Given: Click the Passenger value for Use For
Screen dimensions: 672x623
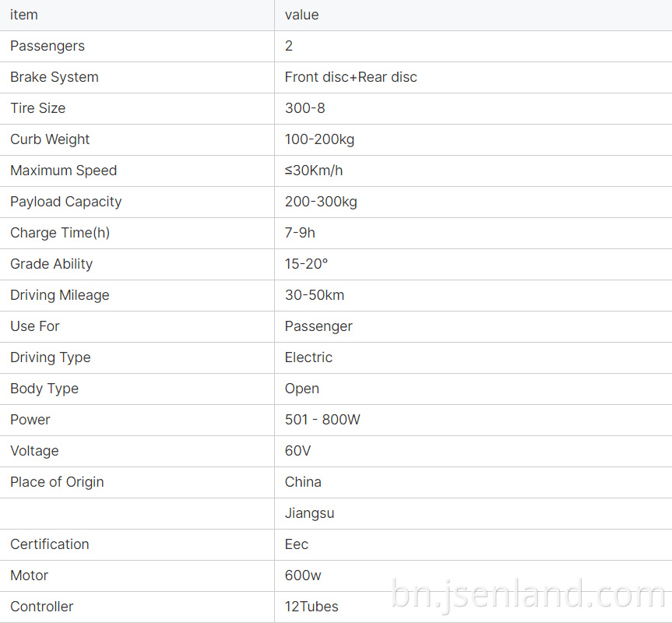Looking at the screenshot, I should pyautogui.click(x=318, y=326).
